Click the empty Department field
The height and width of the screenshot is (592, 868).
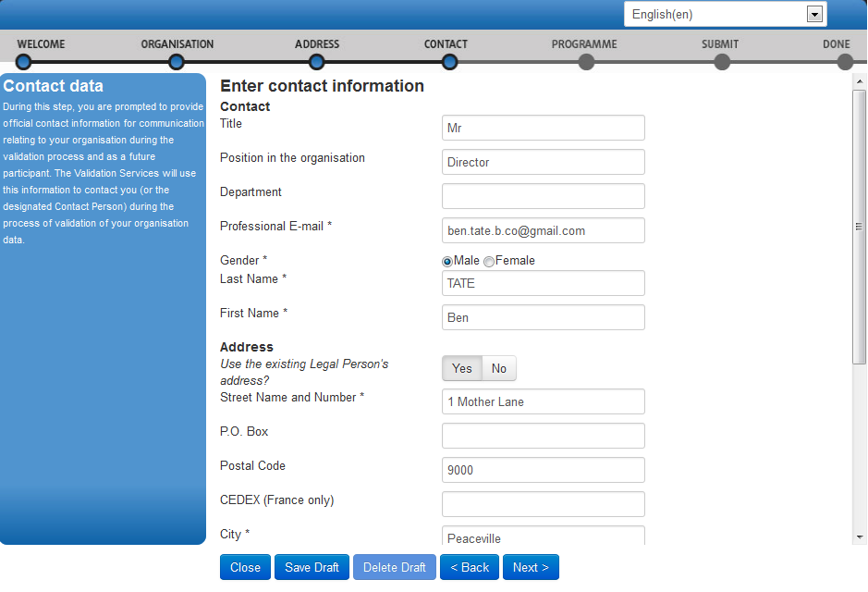(543, 197)
